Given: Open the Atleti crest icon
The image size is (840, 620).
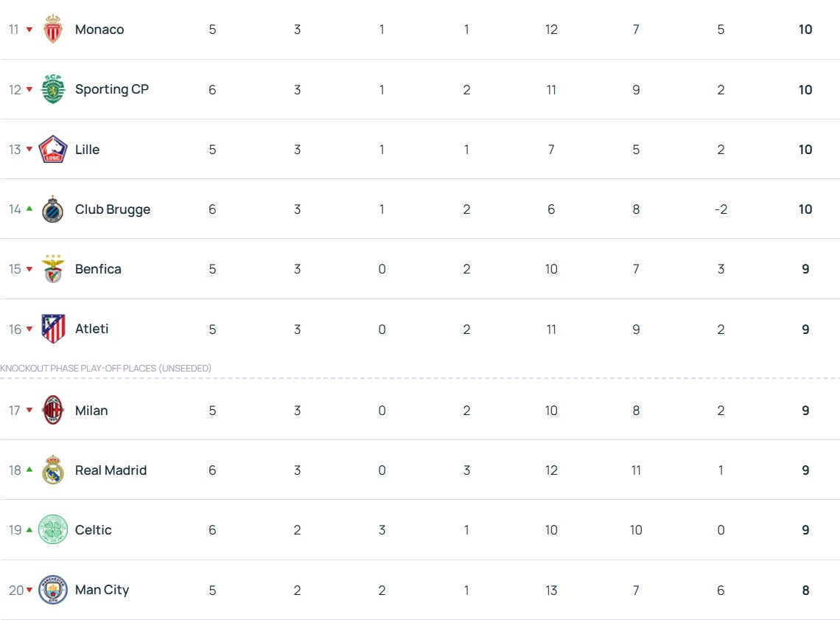Looking at the screenshot, I should click(x=53, y=329).
